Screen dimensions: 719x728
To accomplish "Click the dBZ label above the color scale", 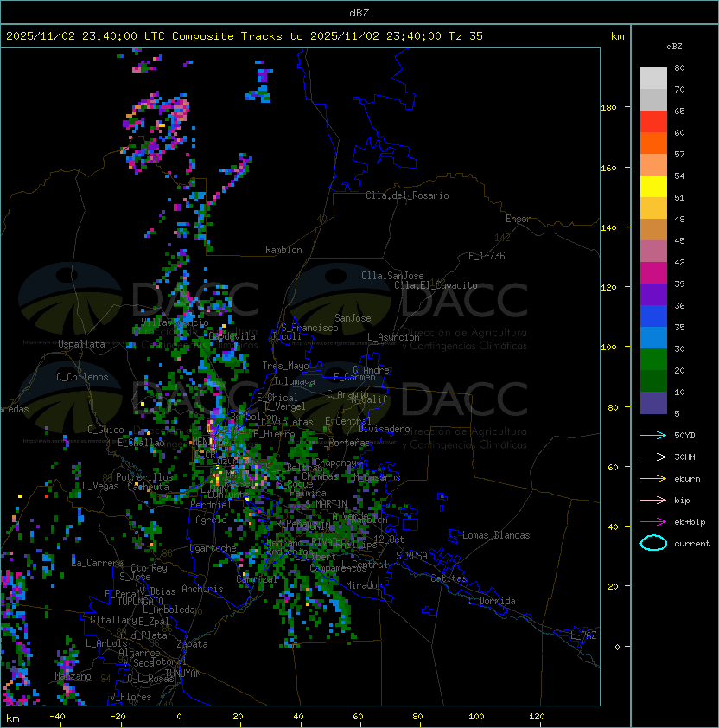I will [x=674, y=47].
